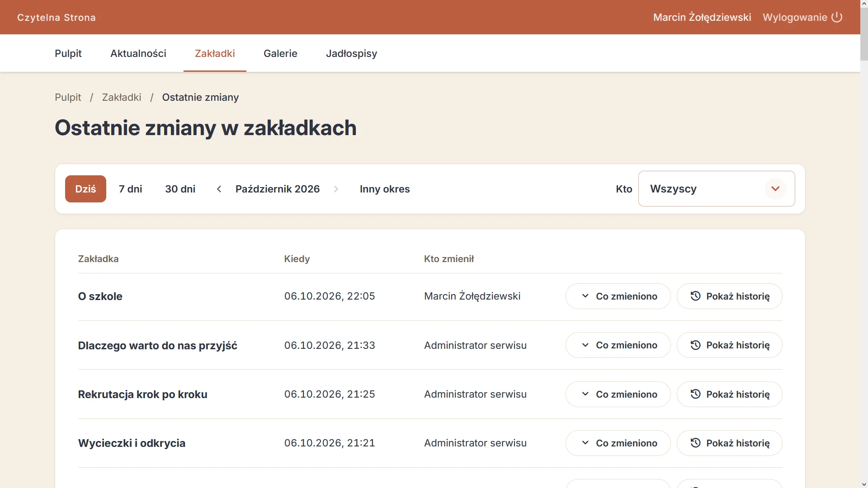
Task: Click the Zakładka column header
Action: pyautogui.click(x=98, y=259)
